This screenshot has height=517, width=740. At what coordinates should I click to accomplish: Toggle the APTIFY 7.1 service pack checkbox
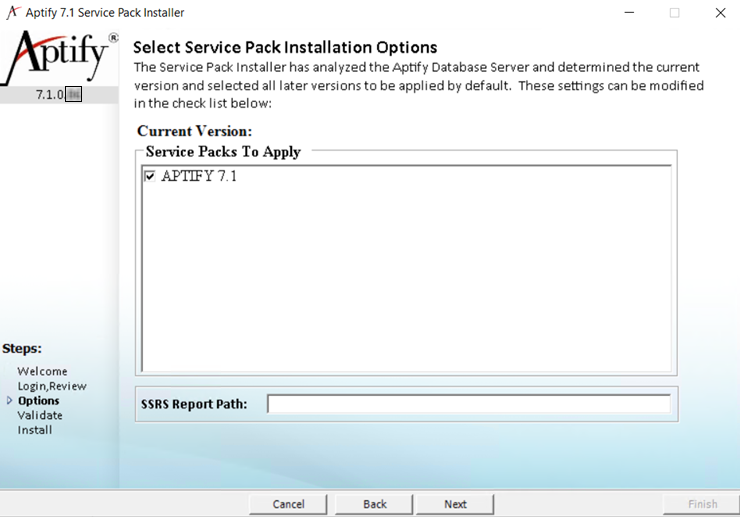150,177
